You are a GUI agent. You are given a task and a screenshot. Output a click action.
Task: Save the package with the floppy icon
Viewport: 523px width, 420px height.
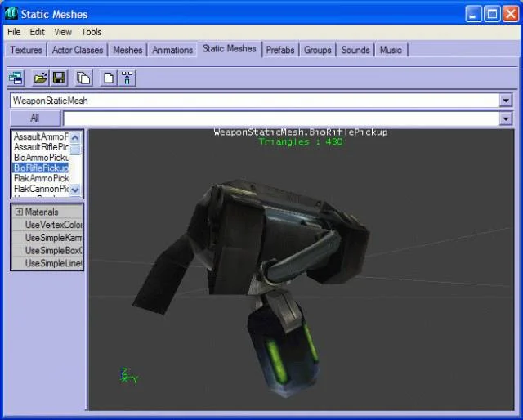point(59,78)
